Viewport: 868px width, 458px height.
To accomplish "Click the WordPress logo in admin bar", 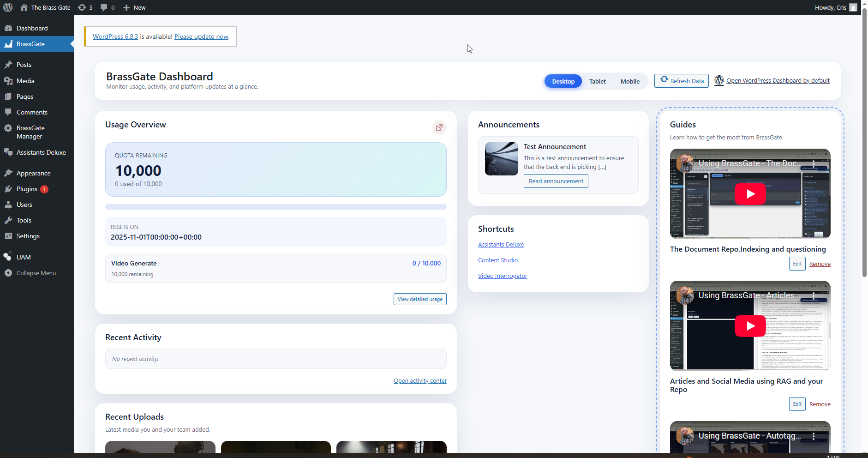I will 8,7.
